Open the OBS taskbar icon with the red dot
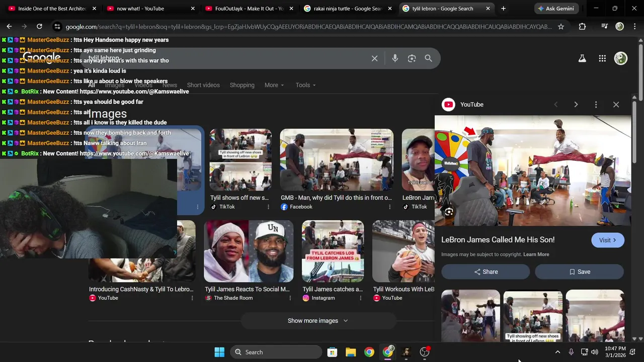This screenshot has height=362, width=644. [x=425, y=352]
